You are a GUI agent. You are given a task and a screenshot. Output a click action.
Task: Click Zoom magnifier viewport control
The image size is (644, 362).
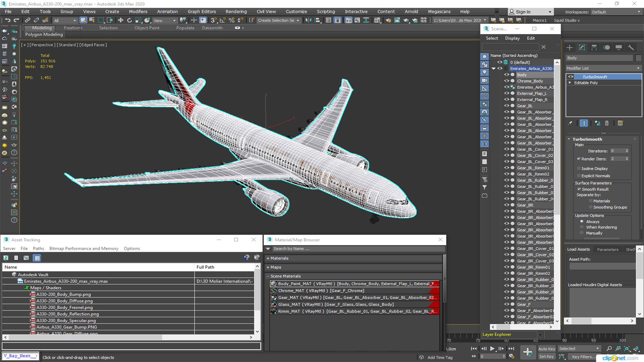(609, 349)
